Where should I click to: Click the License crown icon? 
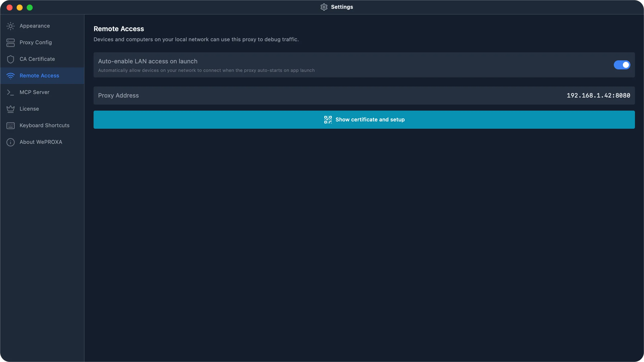[11, 109]
